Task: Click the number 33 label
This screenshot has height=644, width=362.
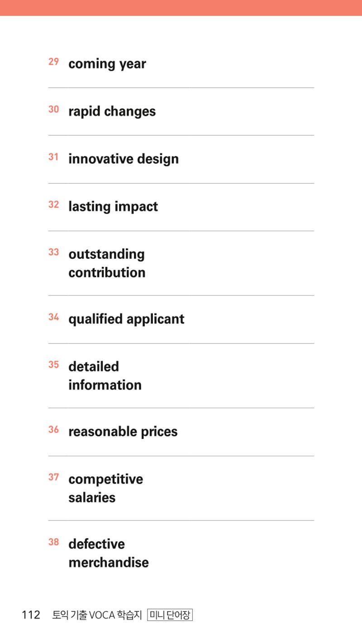Action: click(x=54, y=252)
